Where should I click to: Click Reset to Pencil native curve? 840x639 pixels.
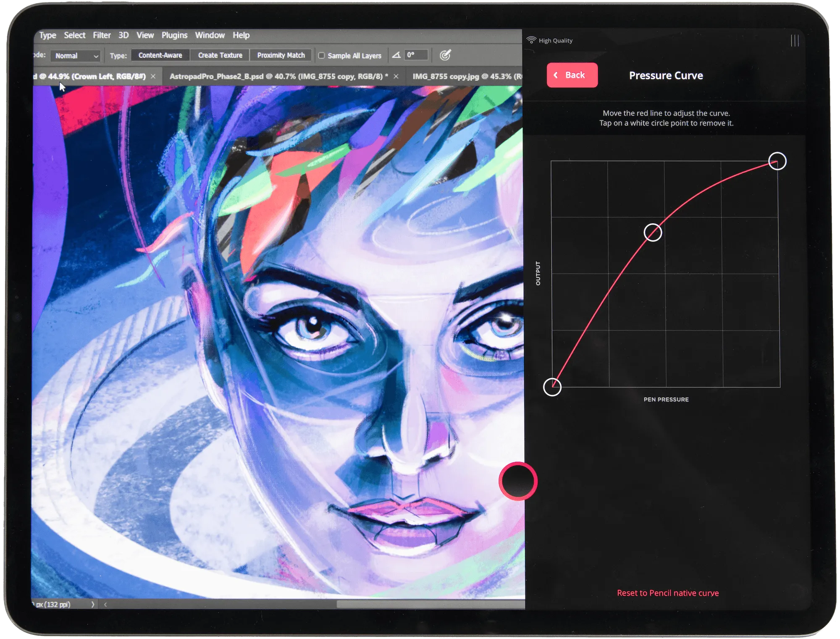coord(668,593)
